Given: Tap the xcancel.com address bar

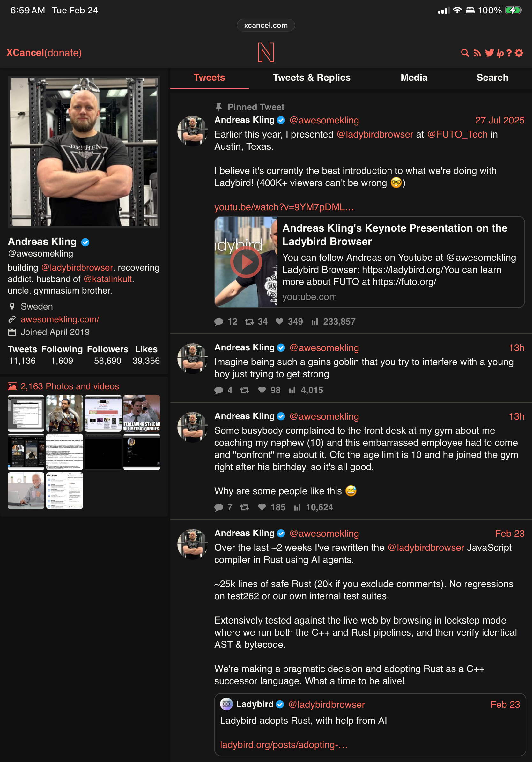Looking at the screenshot, I should pyautogui.click(x=266, y=25).
